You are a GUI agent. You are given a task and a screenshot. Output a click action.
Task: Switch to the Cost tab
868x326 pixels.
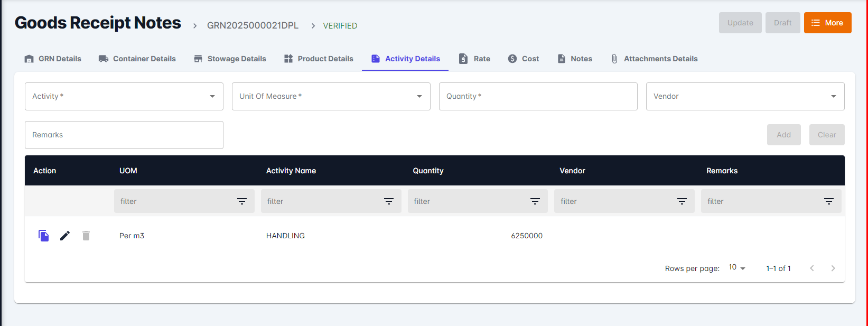pos(524,59)
